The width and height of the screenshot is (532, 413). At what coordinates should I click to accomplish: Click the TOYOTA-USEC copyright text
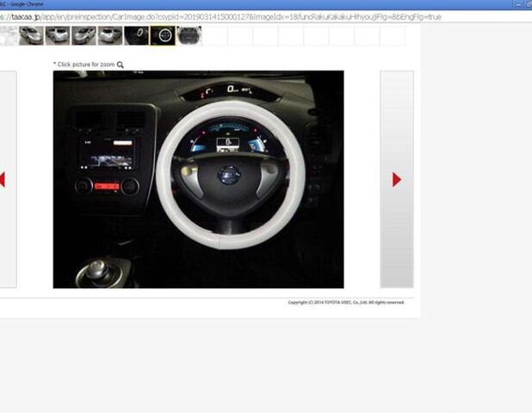click(x=346, y=302)
